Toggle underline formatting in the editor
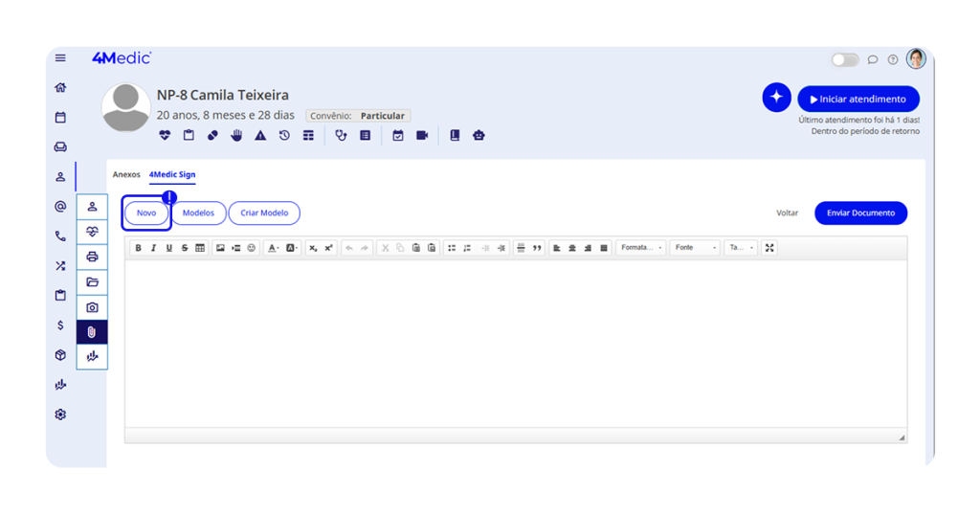The image size is (980, 515). coord(168,248)
